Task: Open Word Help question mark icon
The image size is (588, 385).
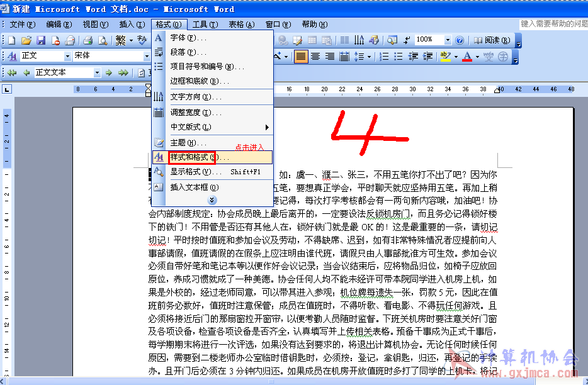Action: click(460, 40)
